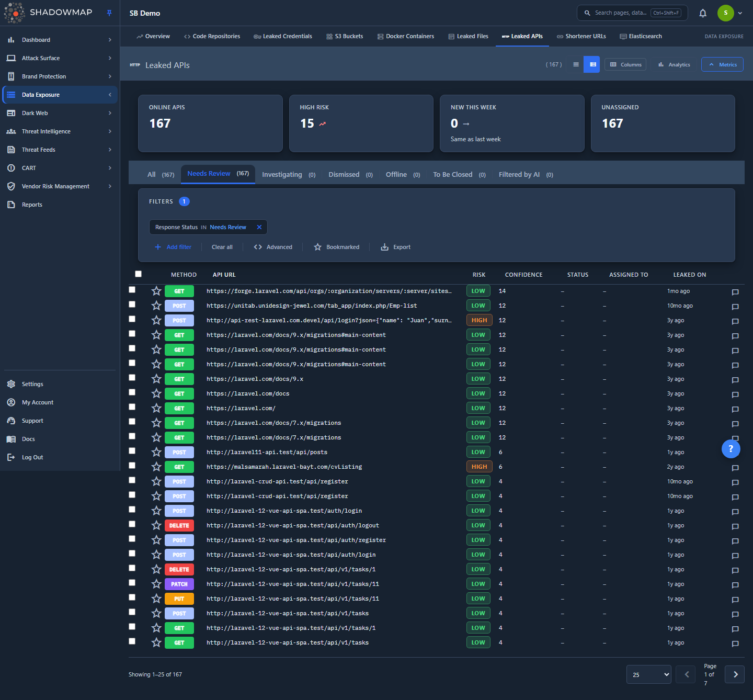
Task: Export the leaked APIs list
Action: tap(395, 247)
